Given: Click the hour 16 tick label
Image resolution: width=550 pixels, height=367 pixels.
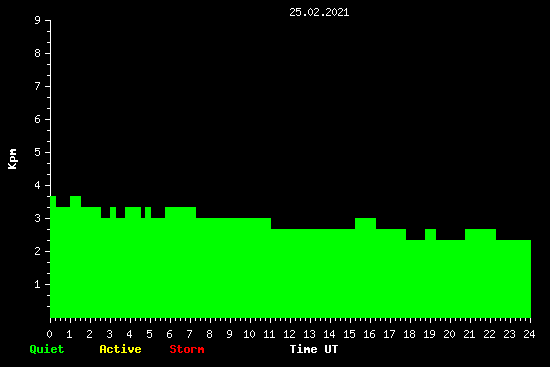Looking at the screenshot, I should point(369,334).
